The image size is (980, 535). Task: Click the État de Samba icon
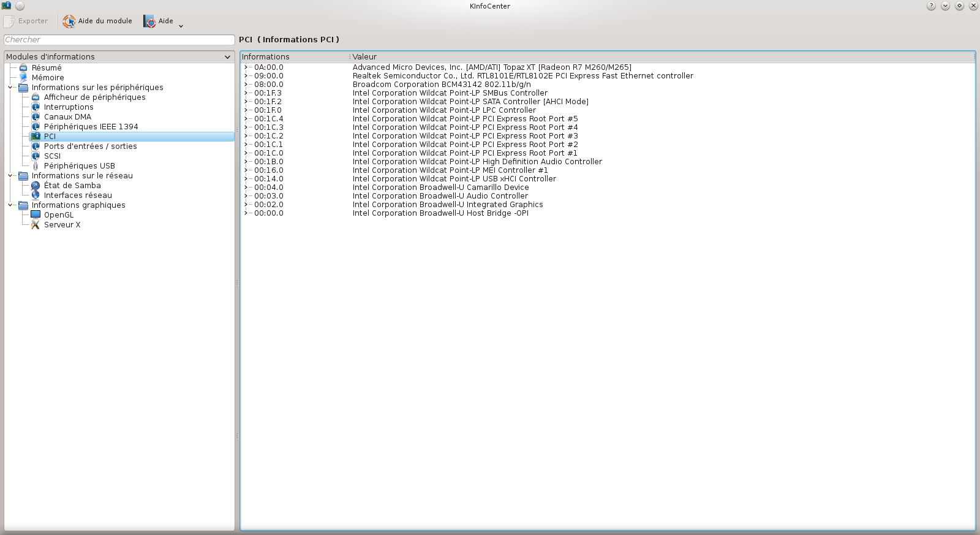[x=36, y=186]
